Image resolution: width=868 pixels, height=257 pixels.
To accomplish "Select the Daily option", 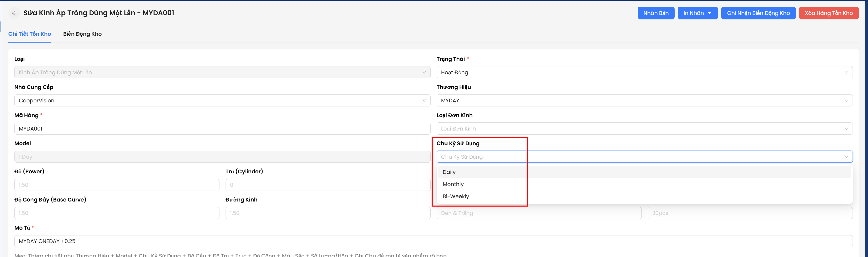I will point(644,172).
